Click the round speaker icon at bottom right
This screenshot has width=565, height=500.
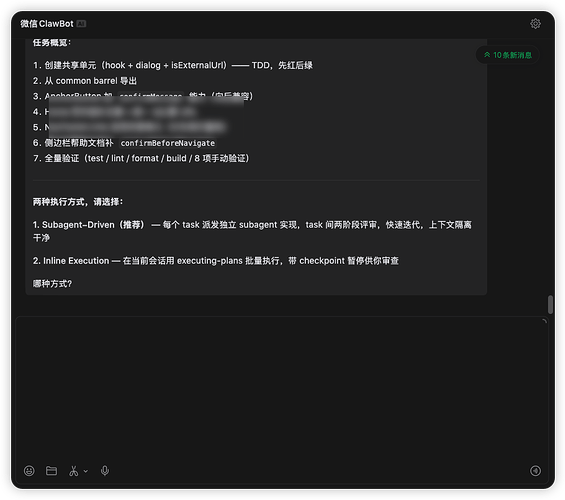point(535,471)
